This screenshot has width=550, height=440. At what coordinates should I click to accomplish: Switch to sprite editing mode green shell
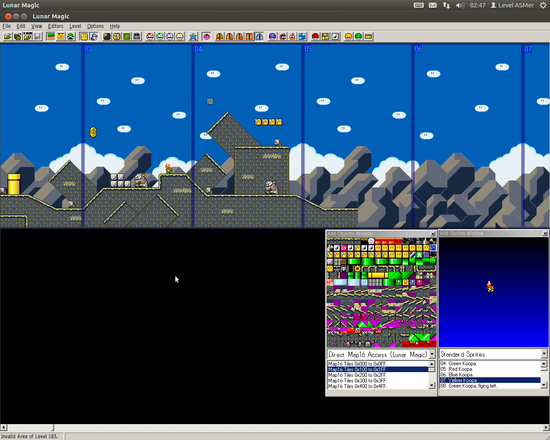tap(71, 36)
